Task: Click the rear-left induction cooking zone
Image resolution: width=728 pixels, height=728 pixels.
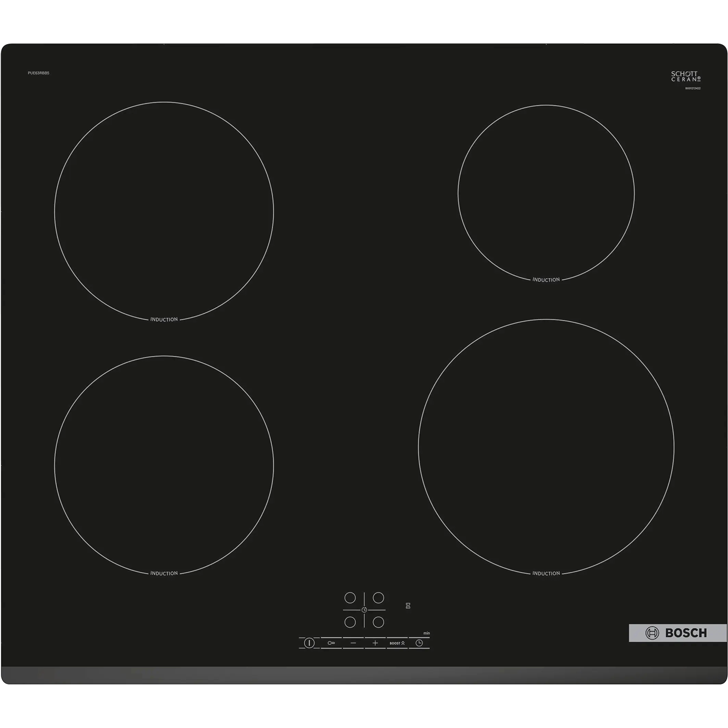Action: pos(164,211)
